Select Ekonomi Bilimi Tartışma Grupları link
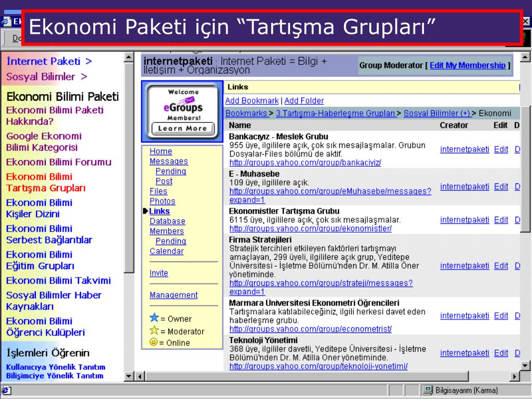 point(46,182)
